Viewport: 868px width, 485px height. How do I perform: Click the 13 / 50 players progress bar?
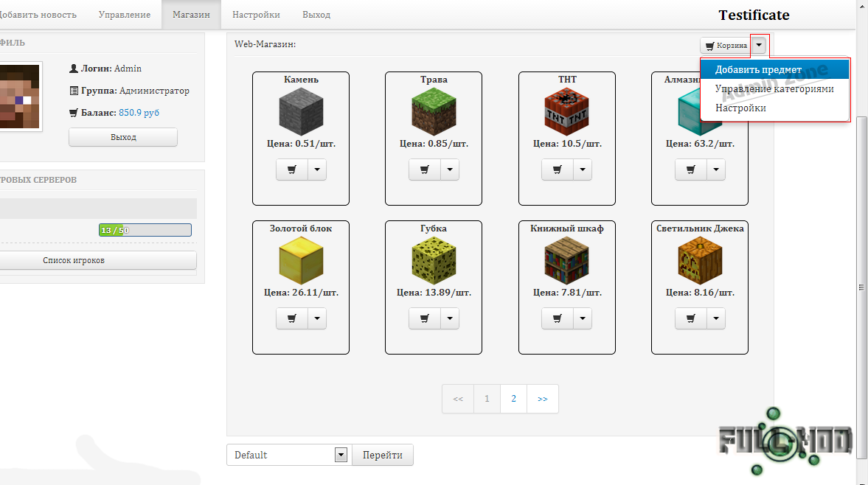pyautogui.click(x=145, y=230)
